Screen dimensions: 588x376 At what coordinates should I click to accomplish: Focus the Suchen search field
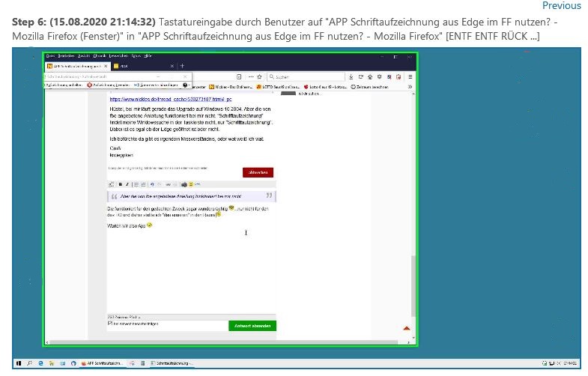(x=306, y=77)
